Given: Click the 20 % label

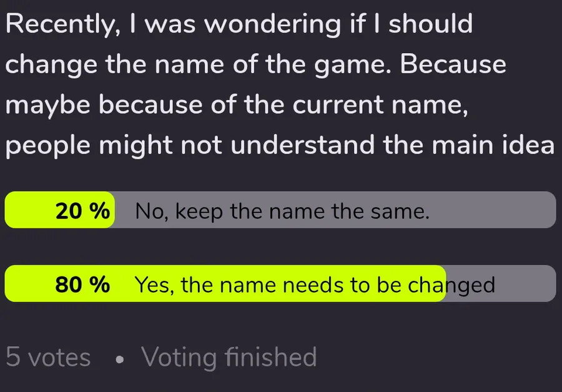Looking at the screenshot, I should [x=82, y=211].
